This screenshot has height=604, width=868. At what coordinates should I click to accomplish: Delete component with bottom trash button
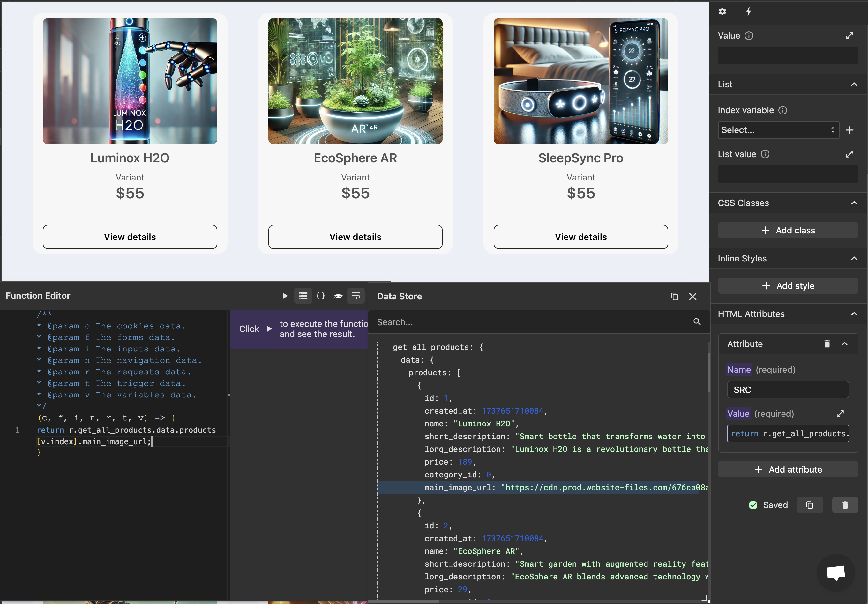[845, 505]
